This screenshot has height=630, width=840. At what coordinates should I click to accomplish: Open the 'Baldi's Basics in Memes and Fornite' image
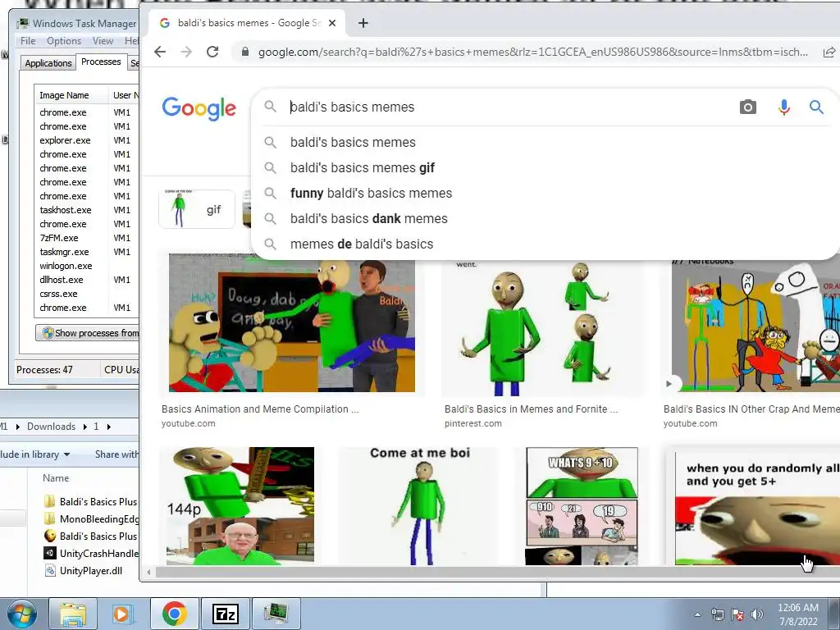(x=542, y=326)
